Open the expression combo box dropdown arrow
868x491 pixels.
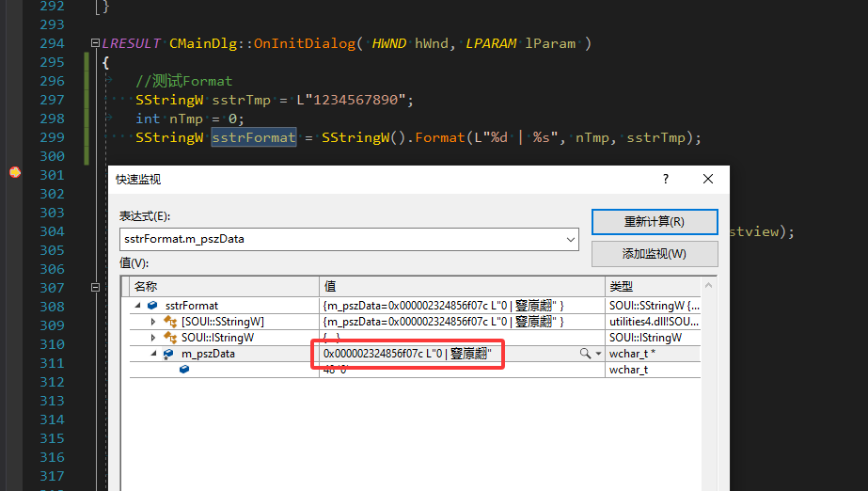click(x=570, y=240)
